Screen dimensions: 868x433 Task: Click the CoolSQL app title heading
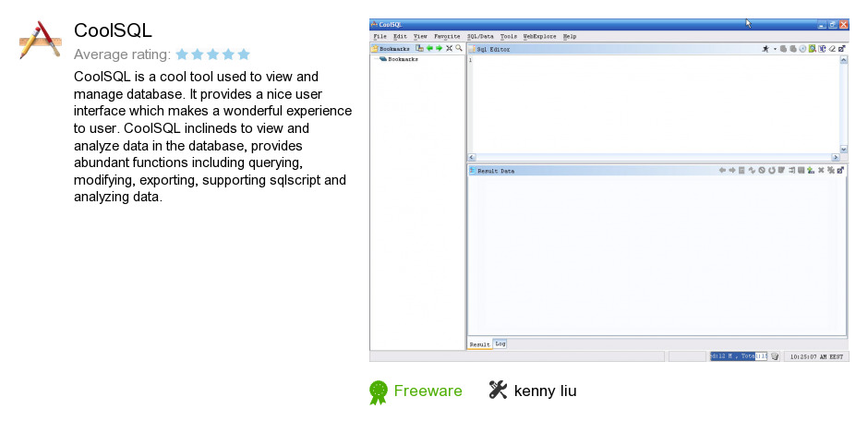click(113, 30)
